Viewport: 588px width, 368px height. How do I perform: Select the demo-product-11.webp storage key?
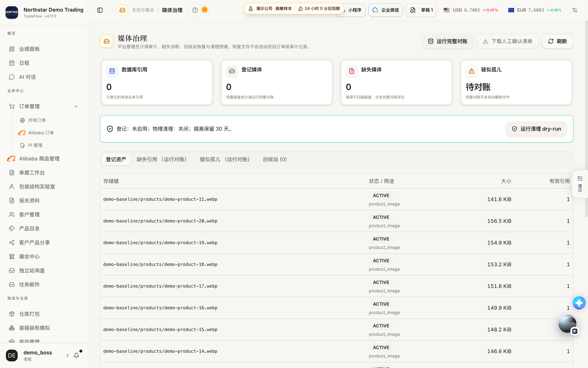point(160,199)
